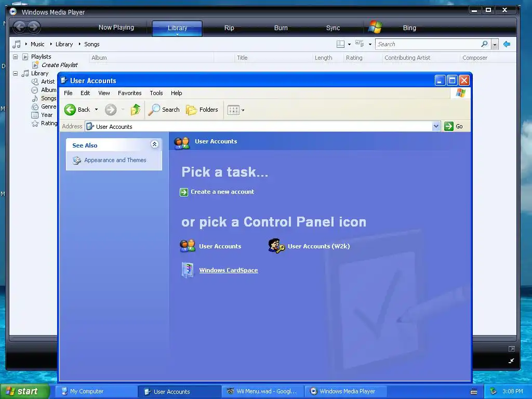This screenshot has height=399, width=532.
Task: Click the Media Player Search box
Action: [429, 44]
